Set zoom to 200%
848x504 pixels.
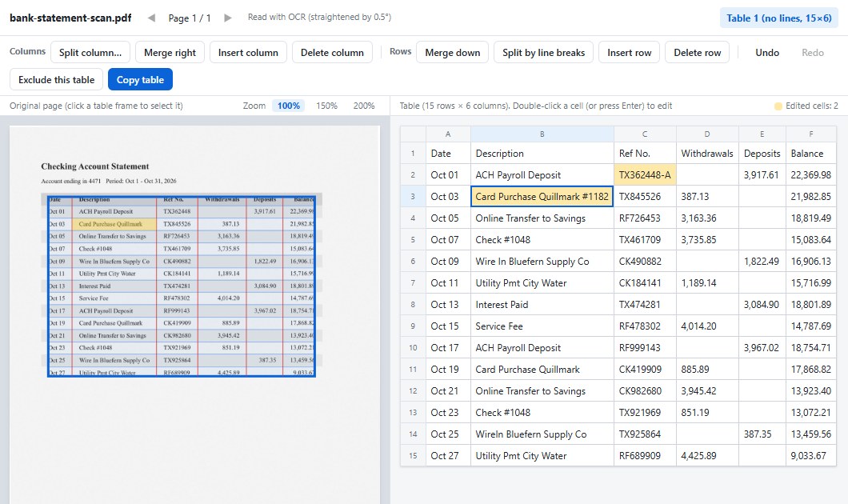click(x=363, y=106)
